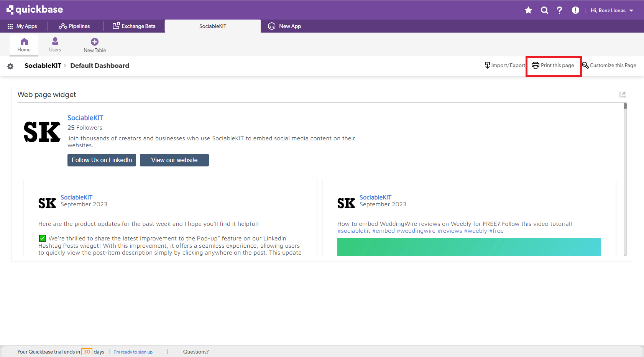Click the 30 days trial counter
Screen dimensions: 644x357
click(87, 352)
